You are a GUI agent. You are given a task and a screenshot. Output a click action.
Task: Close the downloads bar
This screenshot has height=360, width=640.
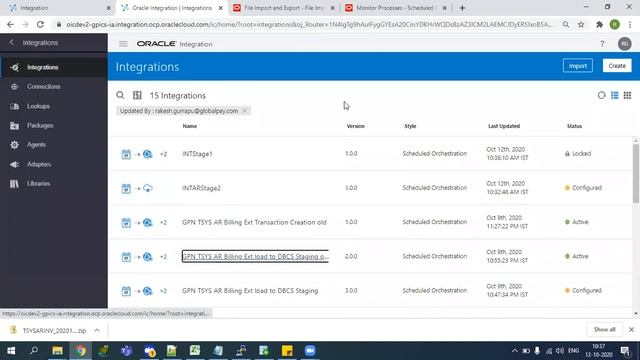pos(631,329)
